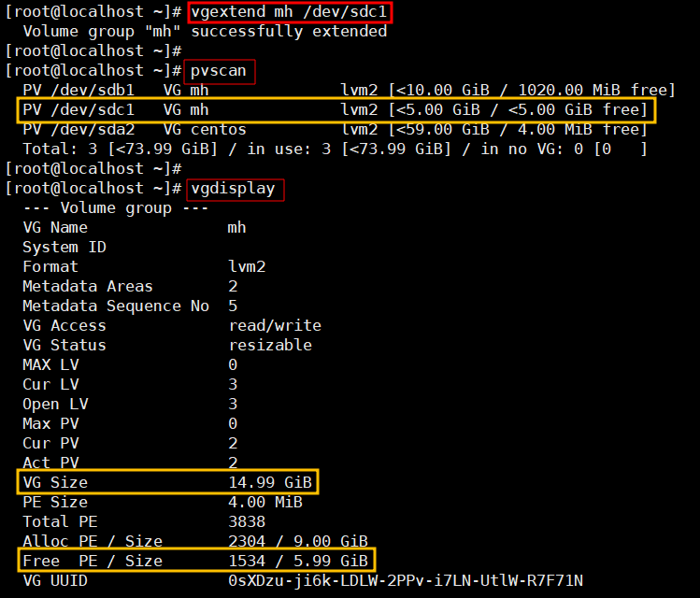Image resolution: width=700 pixels, height=598 pixels.
Task: Click the 'vgextend mh /dev/sdc1' command text
Action: (x=289, y=11)
